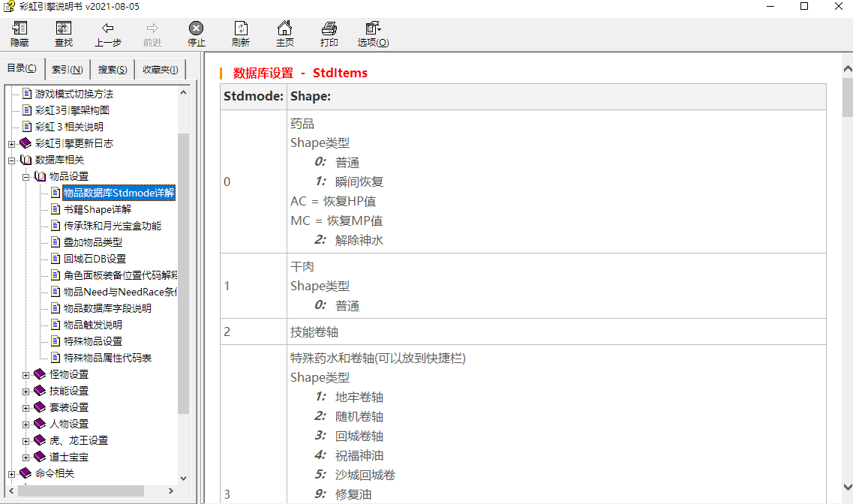This screenshot has width=853, height=504.
Task: Open the 回城石DB设置 topic
Action: click(x=95, y=259)
